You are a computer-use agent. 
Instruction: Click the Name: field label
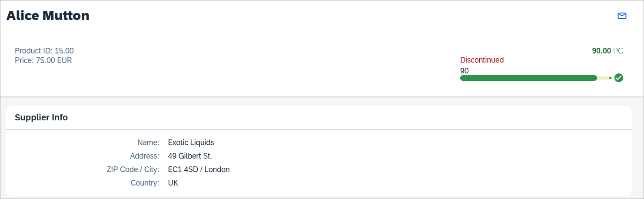pyautogui.click(x=149, y=143)
